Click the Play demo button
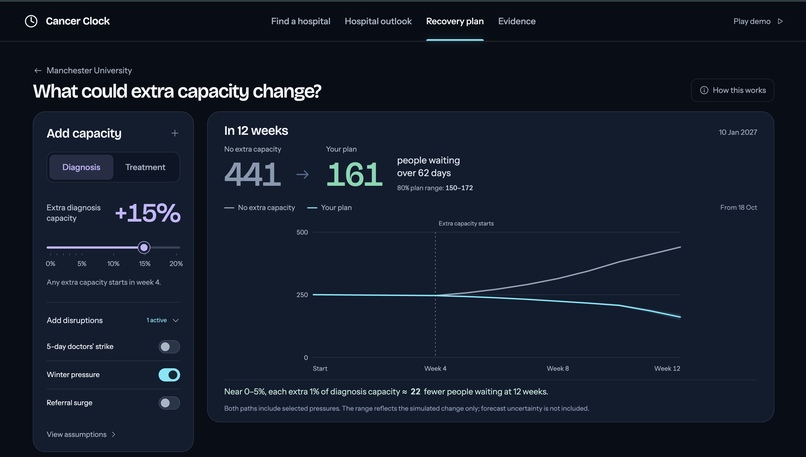The image size is (806, 457). [758, 21]
